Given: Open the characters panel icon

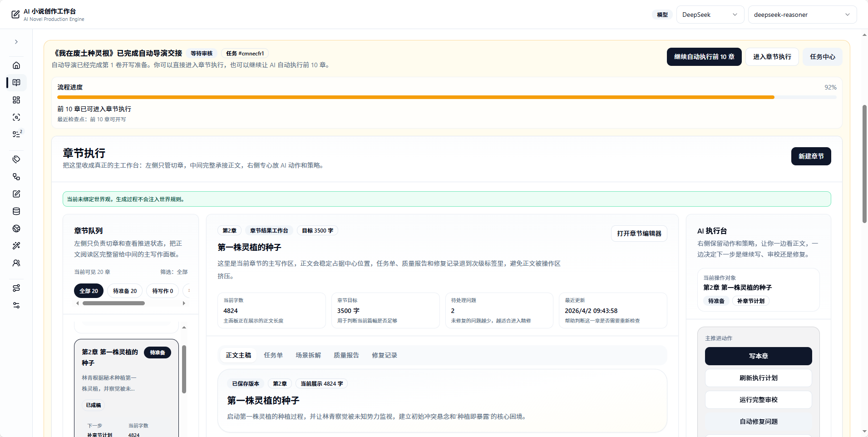Looking at the screenshot, I should tap(16, 263).
